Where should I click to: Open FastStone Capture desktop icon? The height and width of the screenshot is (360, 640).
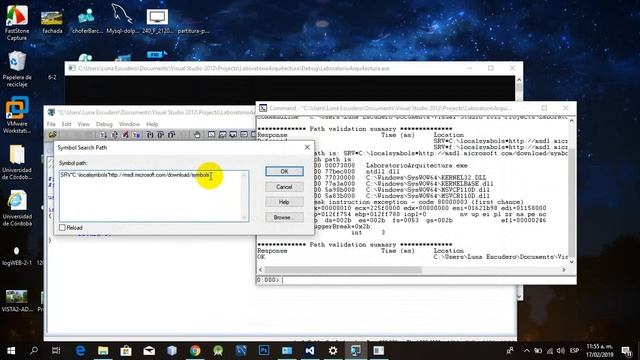pos(17,23)
